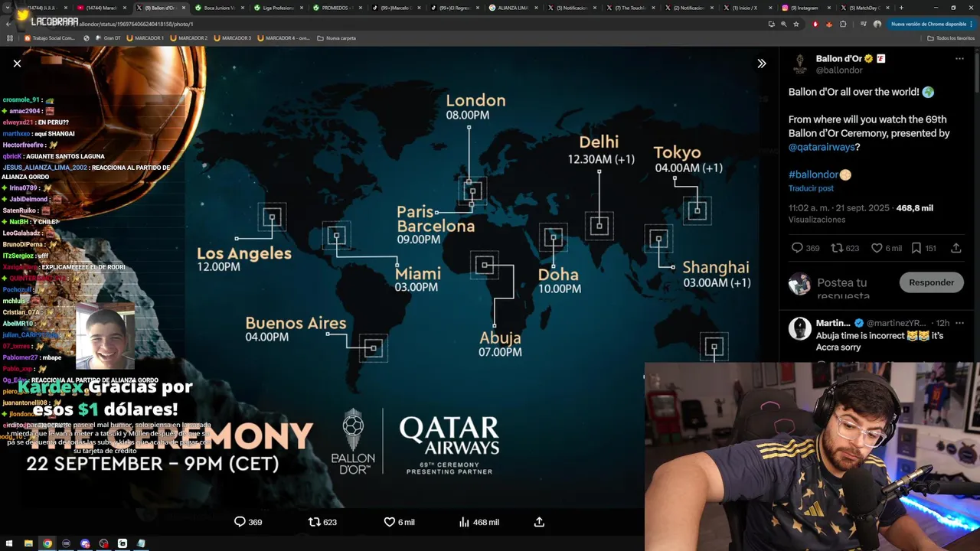Open MARCADOR 3 bookmark
Image resolution: width=980 pixels, height=551 pixels.
click(x=233, y=37)
